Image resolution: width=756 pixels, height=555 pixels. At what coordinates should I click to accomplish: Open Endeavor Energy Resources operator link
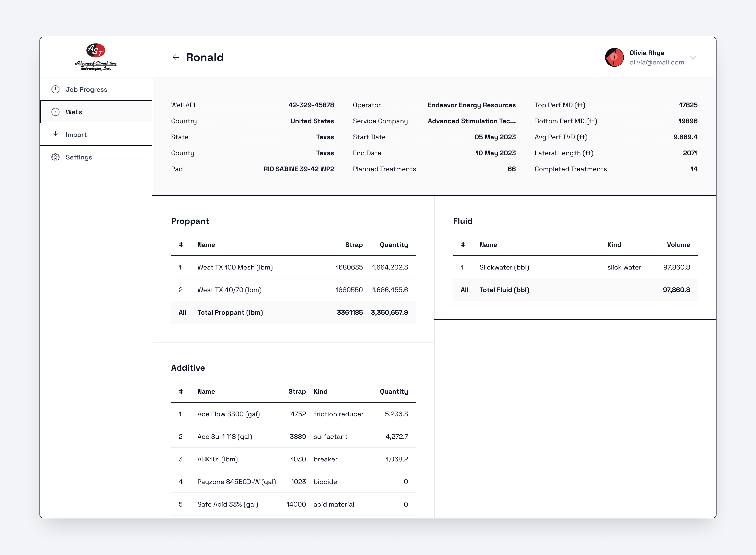click(472, 105)
